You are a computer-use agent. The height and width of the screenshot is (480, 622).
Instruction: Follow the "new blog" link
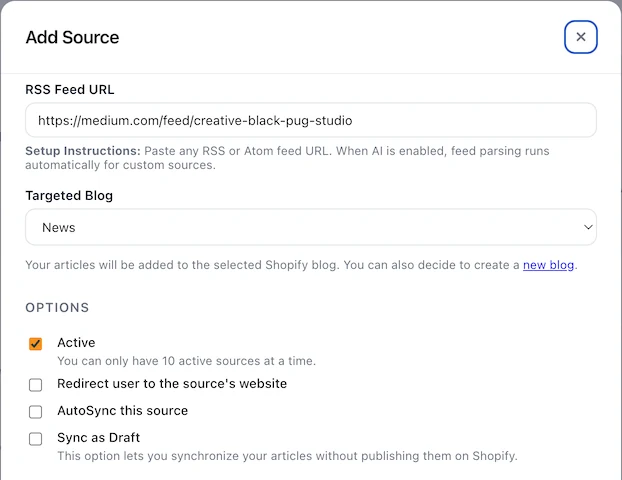pos(548,265)
